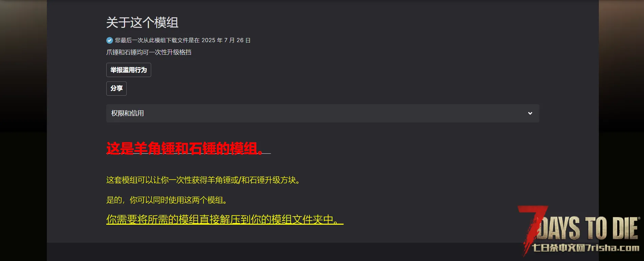Viewport: 644px width, 261px height.
Task: Expand the 权限和信用 section
Action: pos(323,113)
